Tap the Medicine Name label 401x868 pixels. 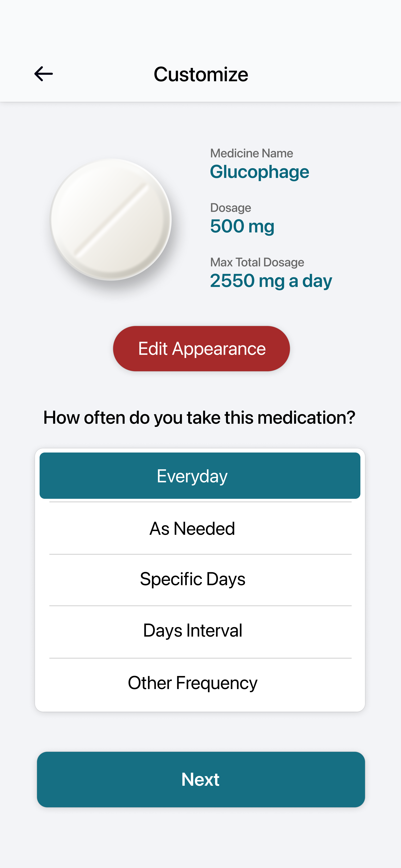pos(251,153)
